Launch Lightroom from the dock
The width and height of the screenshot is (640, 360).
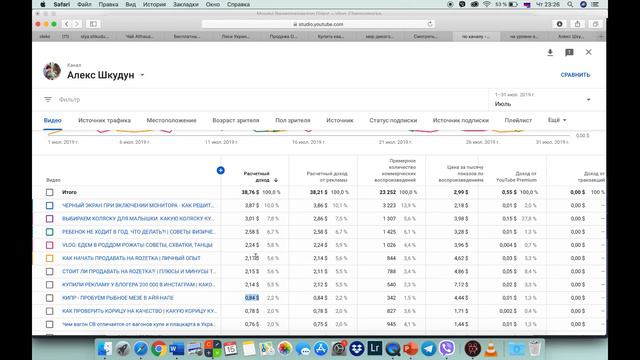[x=375, y=348]
